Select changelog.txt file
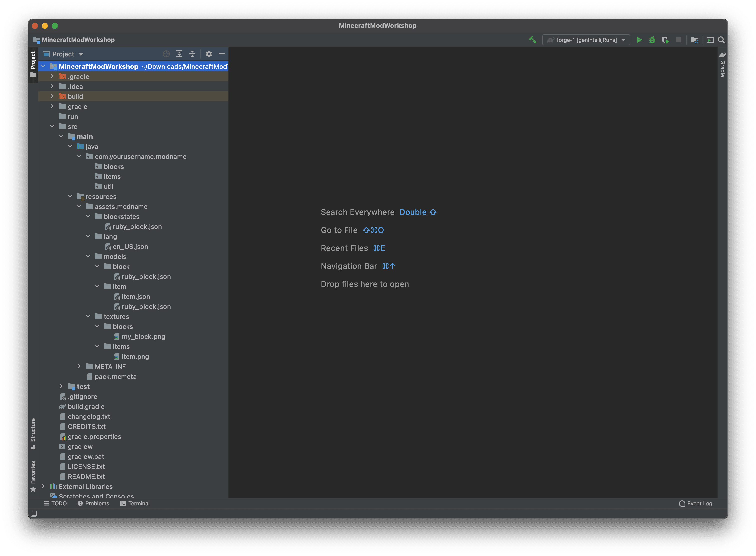Screen dimensions: 756x556 point(85,416)
